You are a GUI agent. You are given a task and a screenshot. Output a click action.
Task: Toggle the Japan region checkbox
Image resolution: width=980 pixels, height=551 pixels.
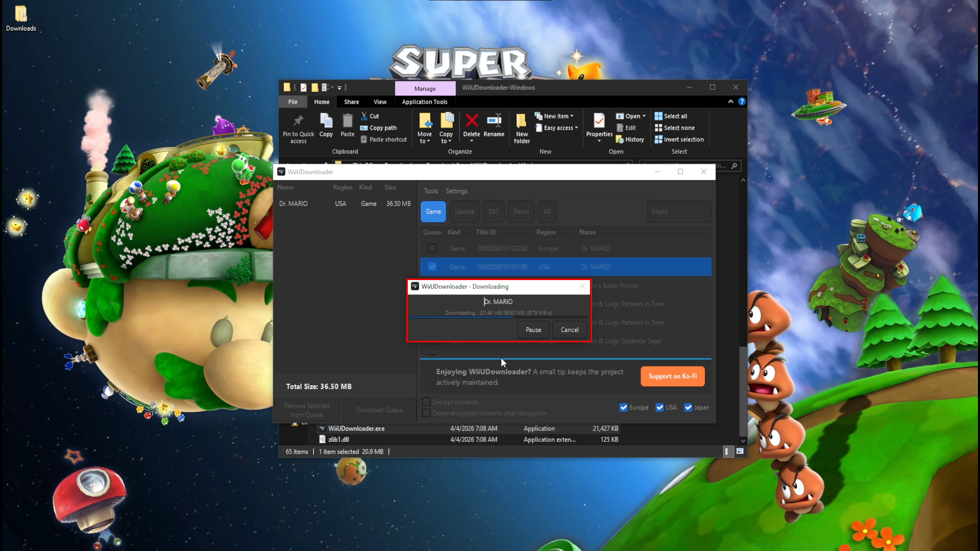[x=688, y=407]
